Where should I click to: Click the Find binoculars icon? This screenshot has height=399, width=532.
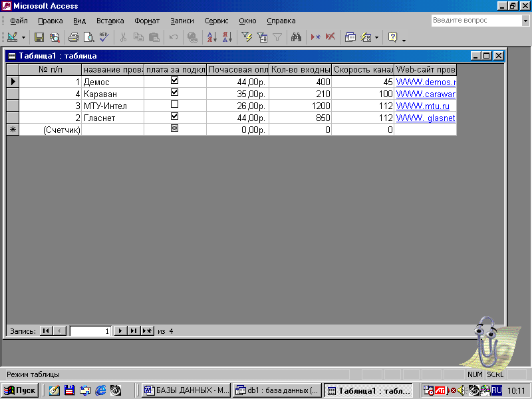[296, 37]
